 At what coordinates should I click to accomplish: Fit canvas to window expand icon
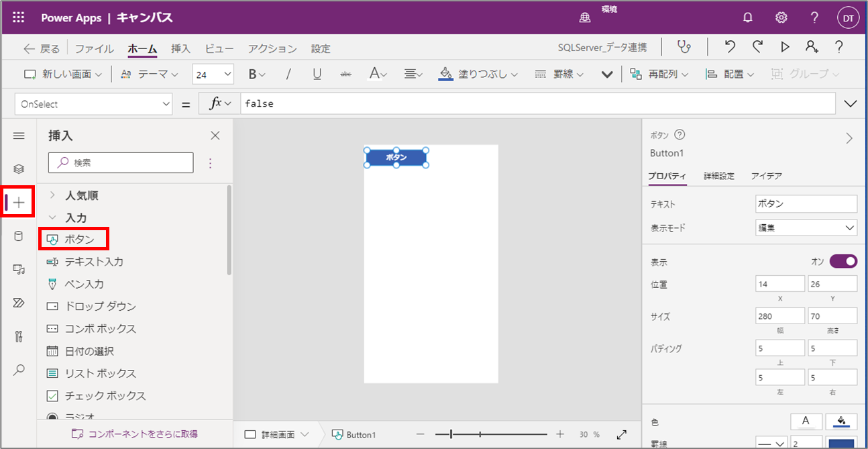click(621, 434)
